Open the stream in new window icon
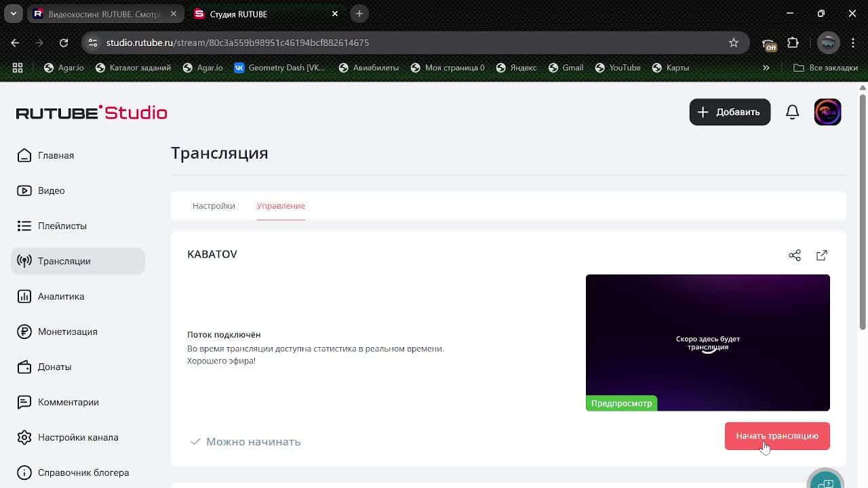 pos(822,255)
